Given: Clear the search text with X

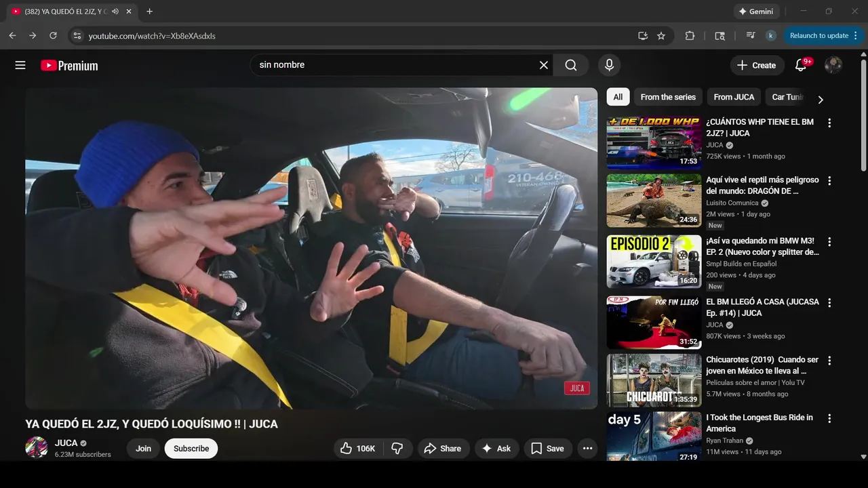Looking at the screenshot, I should click(x=544, y=65).
